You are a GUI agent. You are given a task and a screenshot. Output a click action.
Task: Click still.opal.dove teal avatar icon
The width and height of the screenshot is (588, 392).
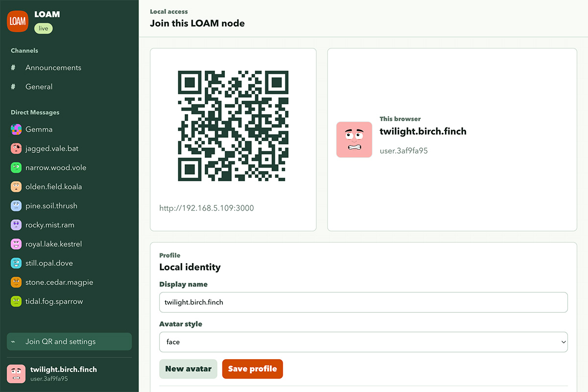click(x=16, y=263)
